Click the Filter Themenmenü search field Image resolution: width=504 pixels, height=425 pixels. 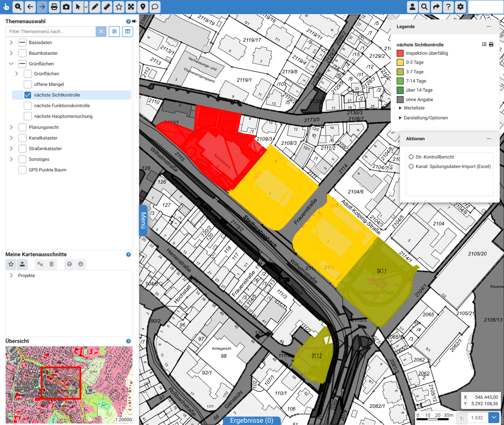pyautogui.click(x=51, y=32)
